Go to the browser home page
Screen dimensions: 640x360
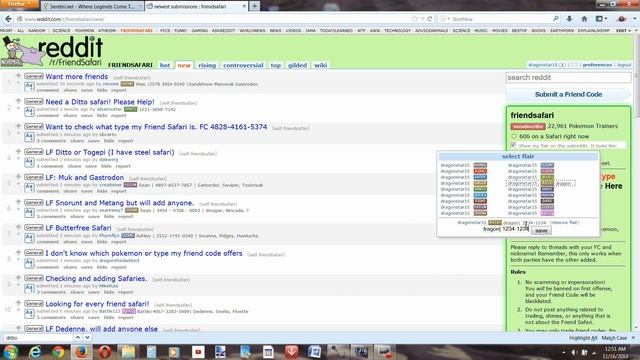(x=584, y=19)
